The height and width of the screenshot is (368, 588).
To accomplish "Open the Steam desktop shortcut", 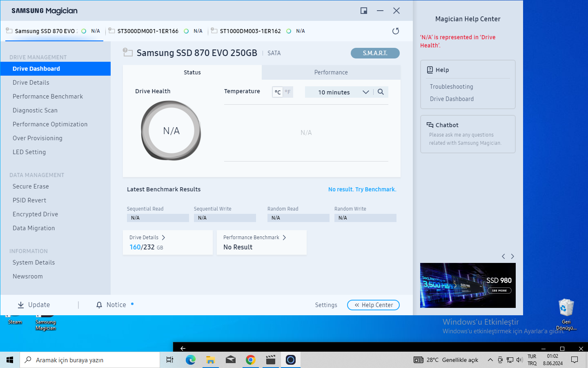I will click(x=15, y=320).
